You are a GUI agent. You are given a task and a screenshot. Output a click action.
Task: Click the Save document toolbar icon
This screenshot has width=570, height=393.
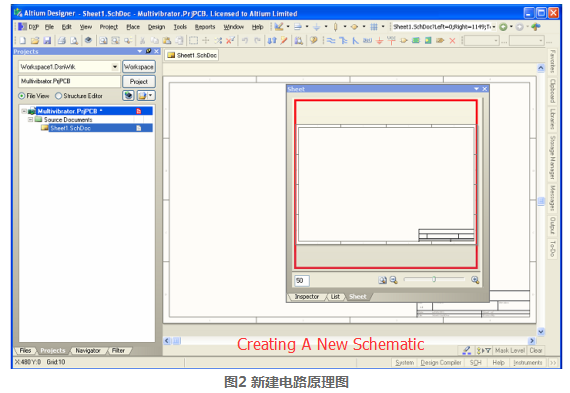click(x=47, y=40)
